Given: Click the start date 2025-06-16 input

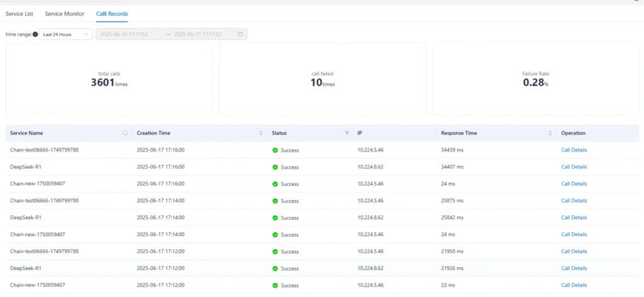Looking at the screenshot, I should [x=130, y=35].
